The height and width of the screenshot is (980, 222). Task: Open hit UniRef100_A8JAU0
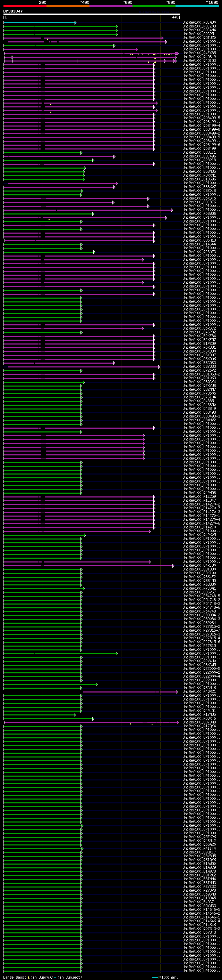[199, 23]
